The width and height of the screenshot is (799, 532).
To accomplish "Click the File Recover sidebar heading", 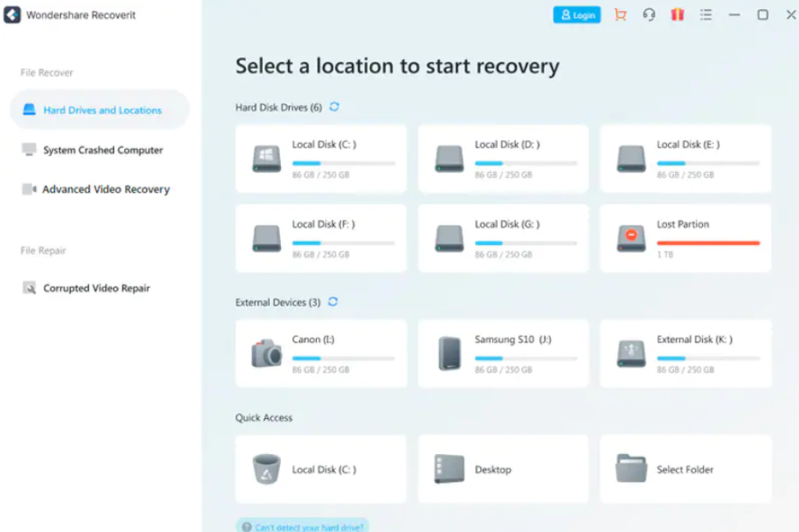I will [47, 73].
